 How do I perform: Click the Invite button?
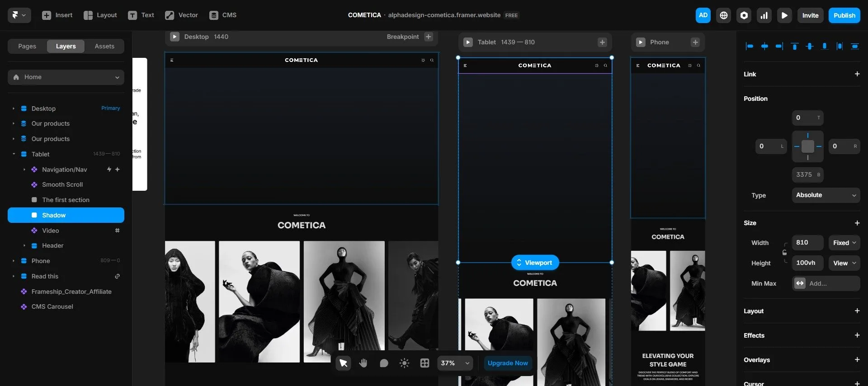(x=810, y=15)
